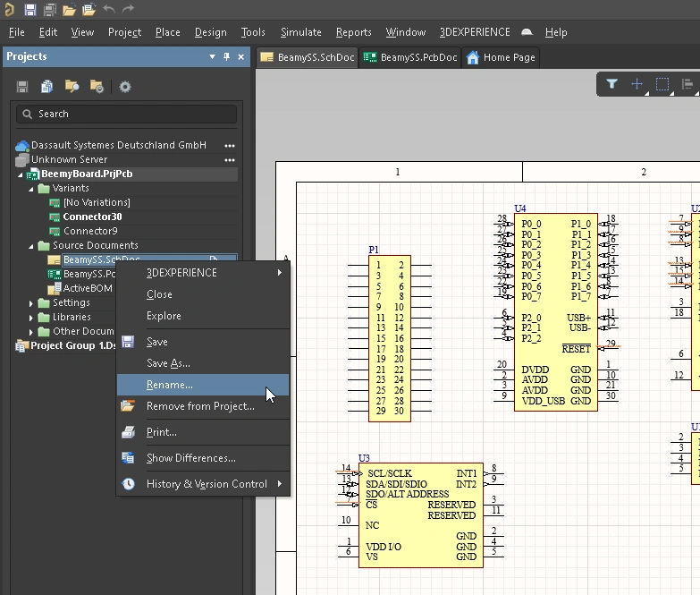Expand the Settings folder
This screenshot has height=595, width=700.
coord(30,303)
